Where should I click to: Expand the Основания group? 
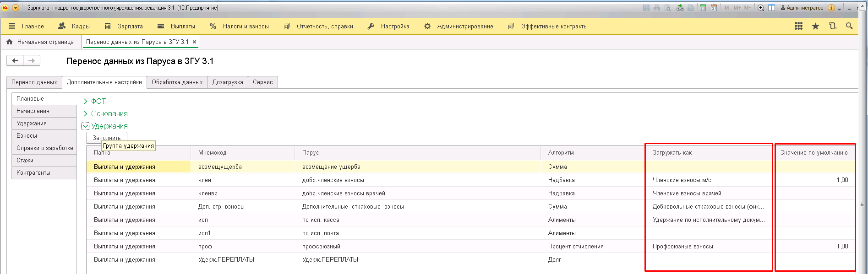(x=86, y=113)
